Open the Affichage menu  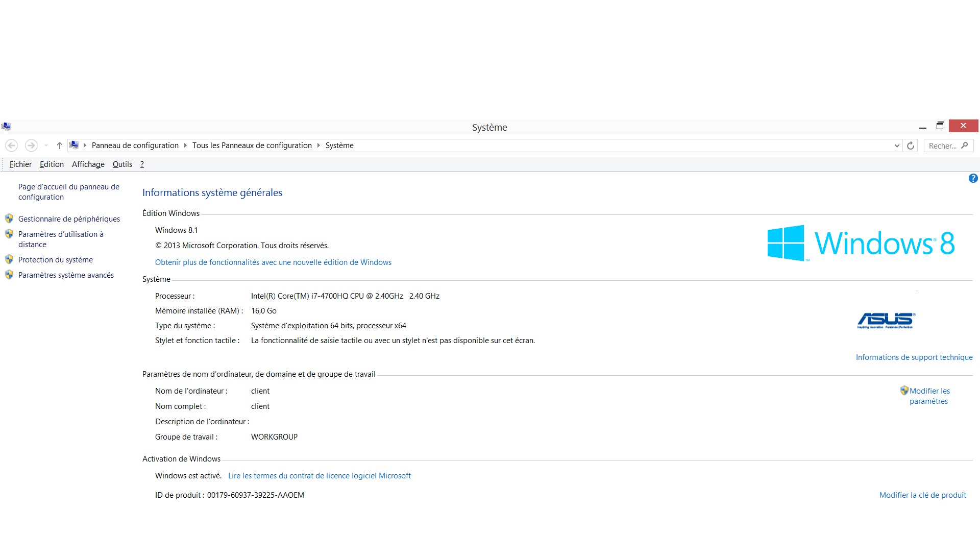tap(88, 164)
